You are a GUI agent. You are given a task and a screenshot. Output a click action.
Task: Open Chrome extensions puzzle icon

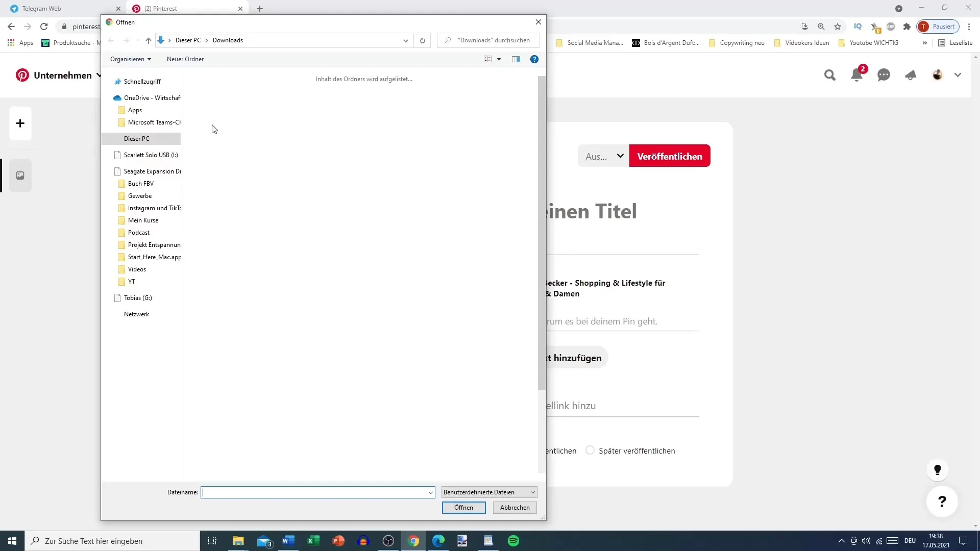[x=907, y=27]
